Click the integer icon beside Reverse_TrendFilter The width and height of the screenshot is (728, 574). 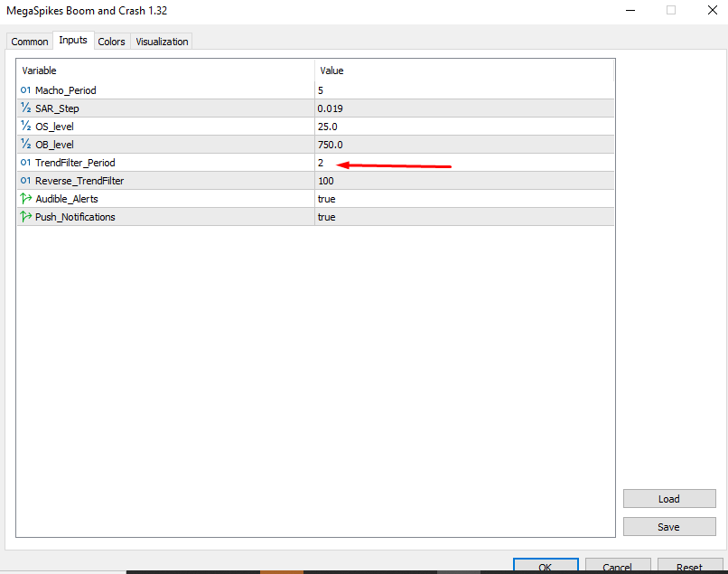(x=25, y=181)
